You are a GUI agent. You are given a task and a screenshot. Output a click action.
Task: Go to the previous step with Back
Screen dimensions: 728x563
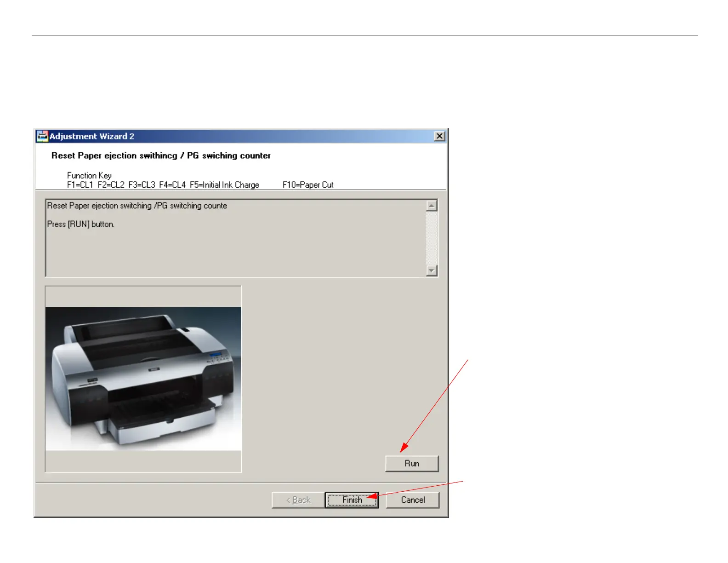pyautogui.click(x=298, y=500)
